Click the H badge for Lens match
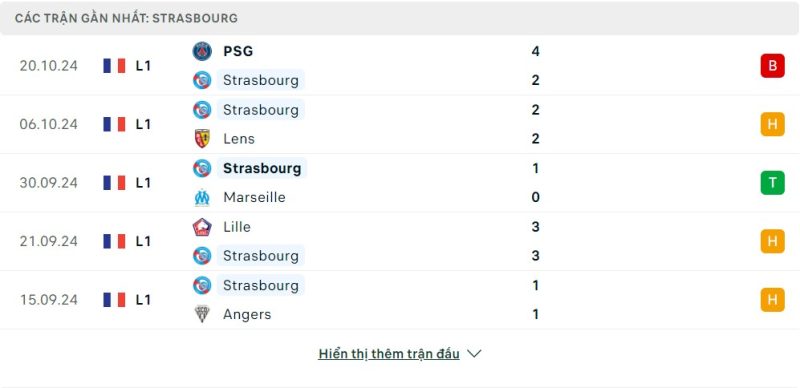This screenshot has height=388, width=800. 772,124
